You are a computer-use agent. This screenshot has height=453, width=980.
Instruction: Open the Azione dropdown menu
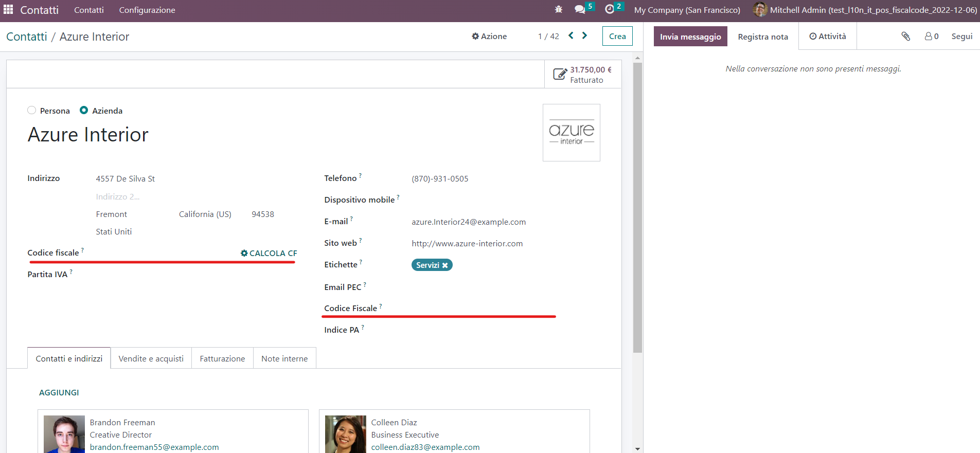(x=489, y=36)
